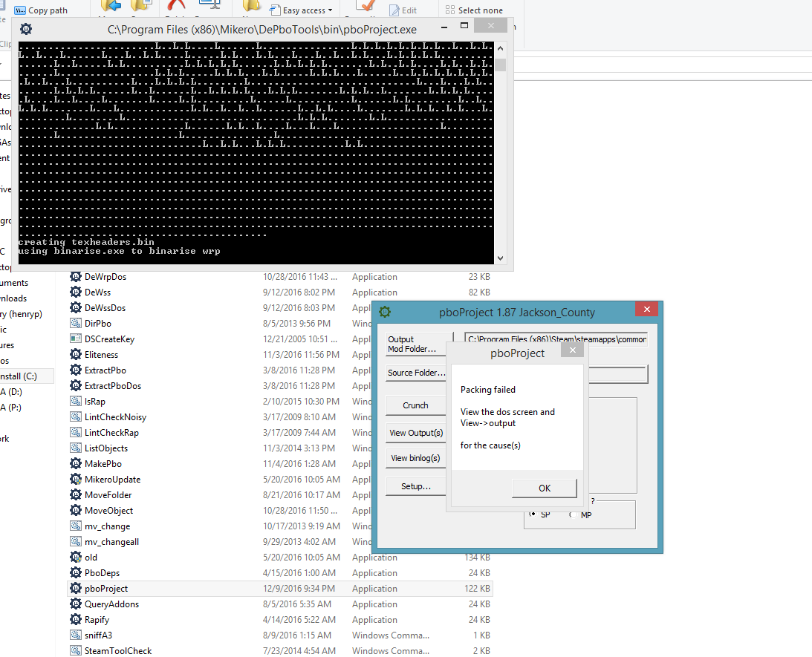Click the old application icon
This screenshot has width=812, height=657.
click(x=76, y=558)
